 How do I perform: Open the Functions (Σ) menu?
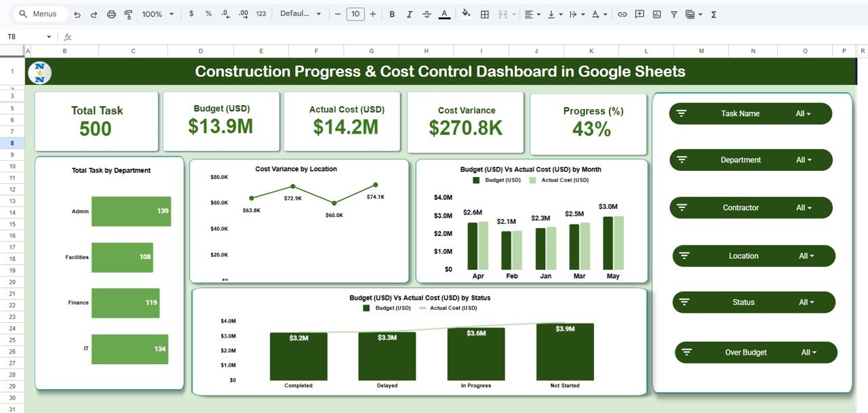pos(713,14)
